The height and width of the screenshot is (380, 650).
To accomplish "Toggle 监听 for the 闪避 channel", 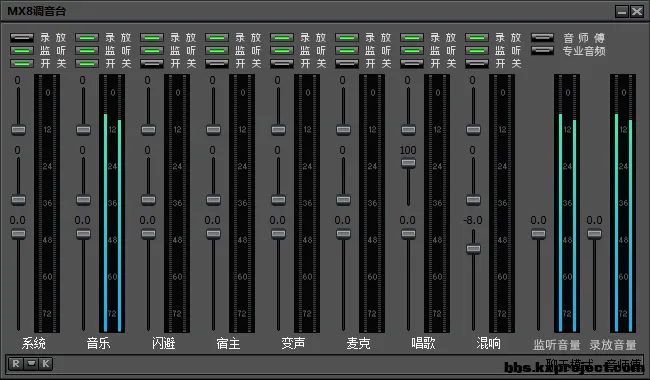I will (x=152, y=51).
